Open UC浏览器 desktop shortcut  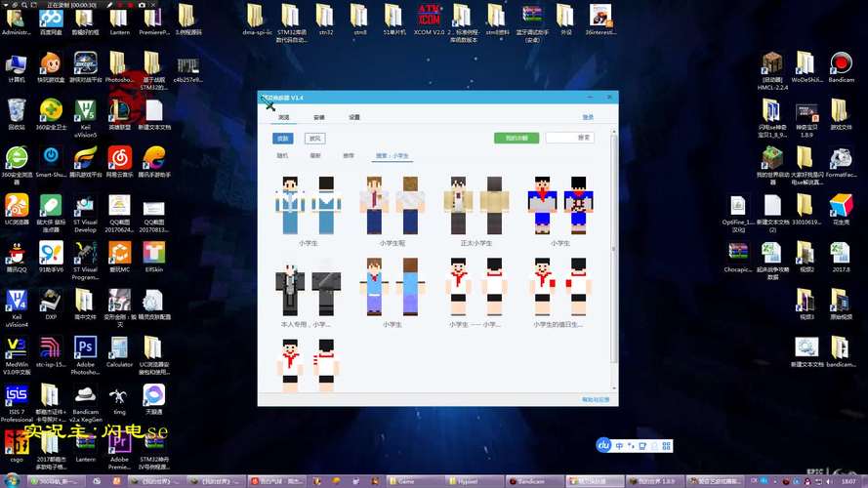point(16,209)
